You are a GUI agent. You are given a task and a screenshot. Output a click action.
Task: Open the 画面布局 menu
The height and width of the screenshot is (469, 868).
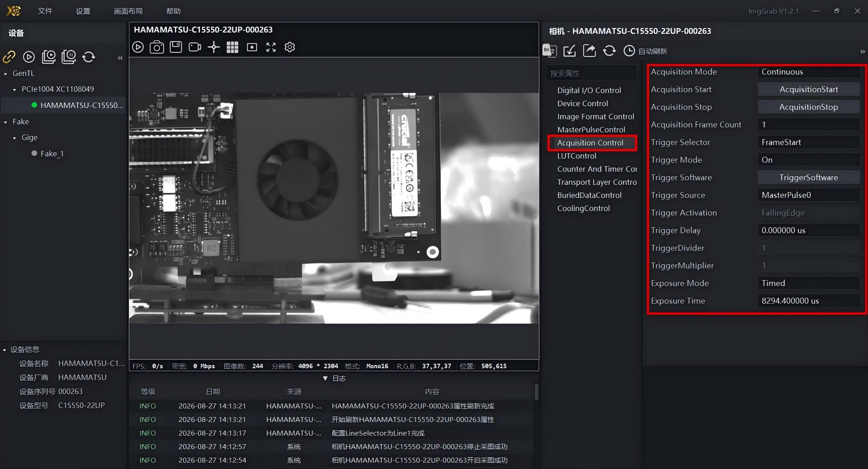click(x=128, y=11)
